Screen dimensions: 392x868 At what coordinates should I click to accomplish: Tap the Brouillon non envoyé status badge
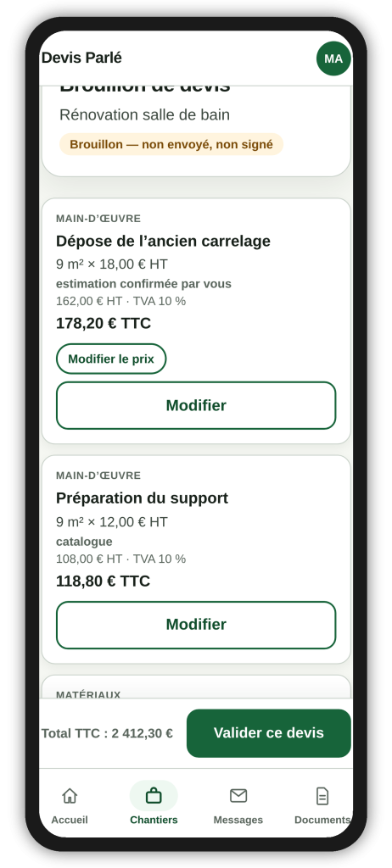(x=171, y=144)
